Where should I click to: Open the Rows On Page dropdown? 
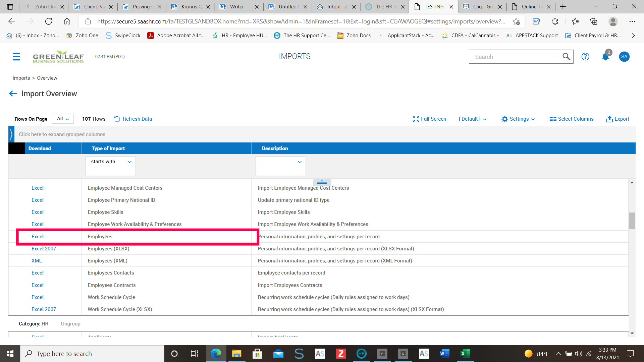[63, 119]
